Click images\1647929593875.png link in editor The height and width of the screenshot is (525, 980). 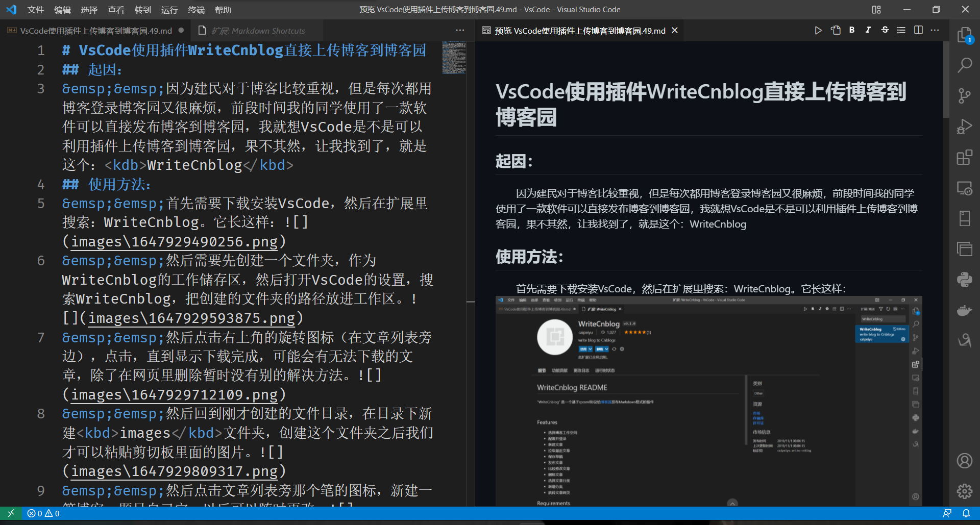[x=192, y=318]
